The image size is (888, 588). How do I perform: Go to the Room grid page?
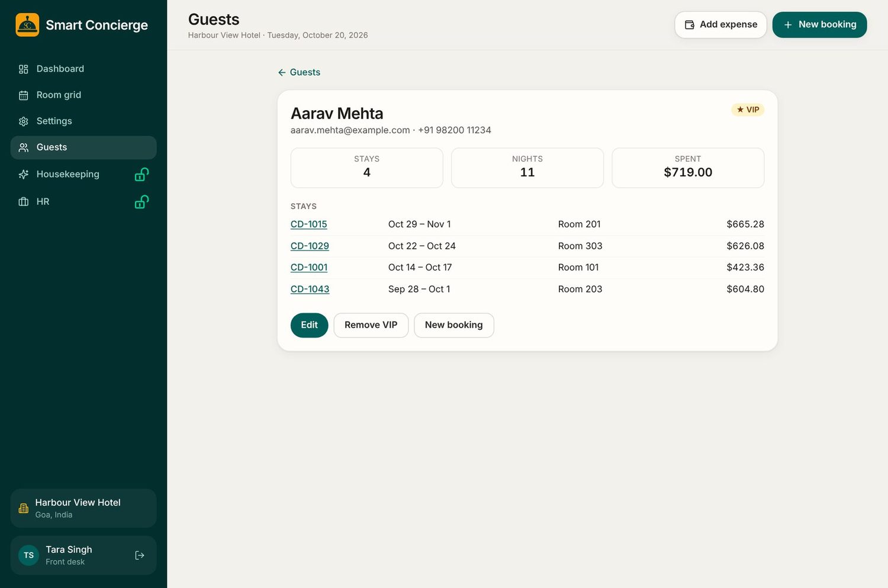(83, 95)
